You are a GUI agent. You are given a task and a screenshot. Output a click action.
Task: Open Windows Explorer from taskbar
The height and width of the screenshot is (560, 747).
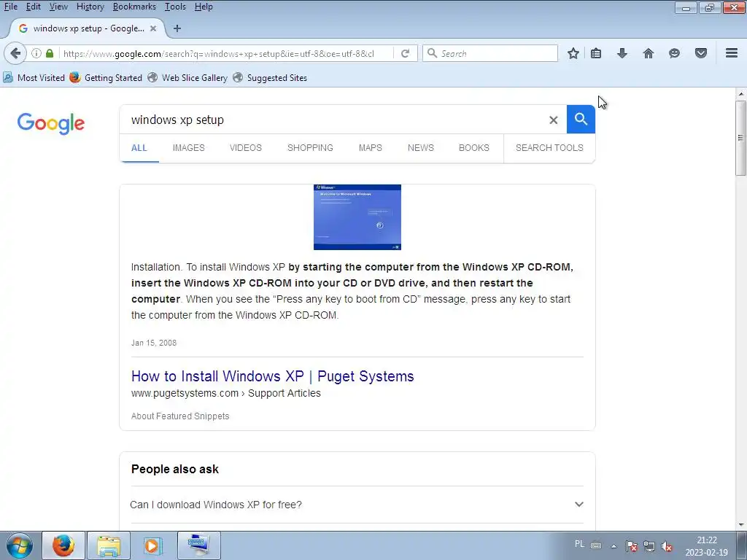pyautogui.click(x=109, y=545)
